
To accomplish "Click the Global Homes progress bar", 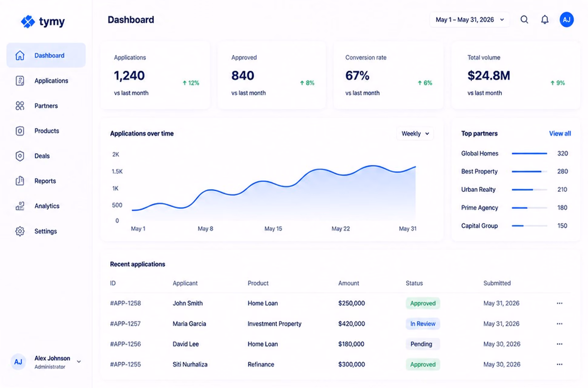I will (530, 154).
